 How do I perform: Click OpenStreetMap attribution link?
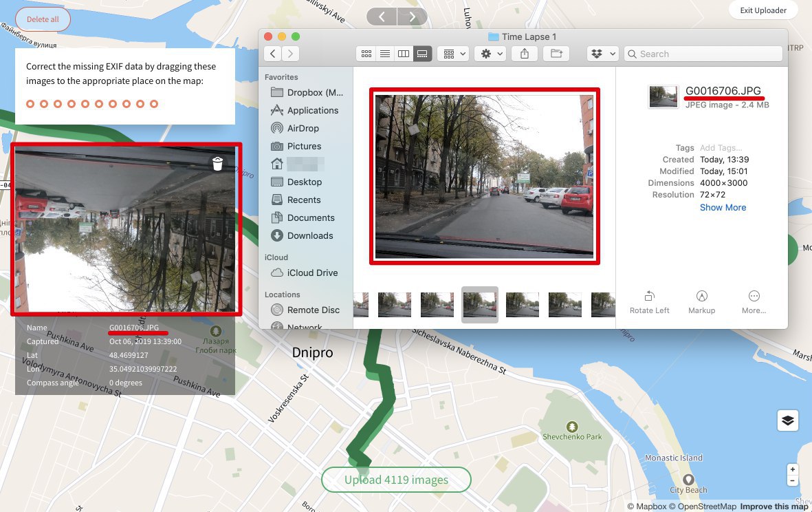(703, 506)
